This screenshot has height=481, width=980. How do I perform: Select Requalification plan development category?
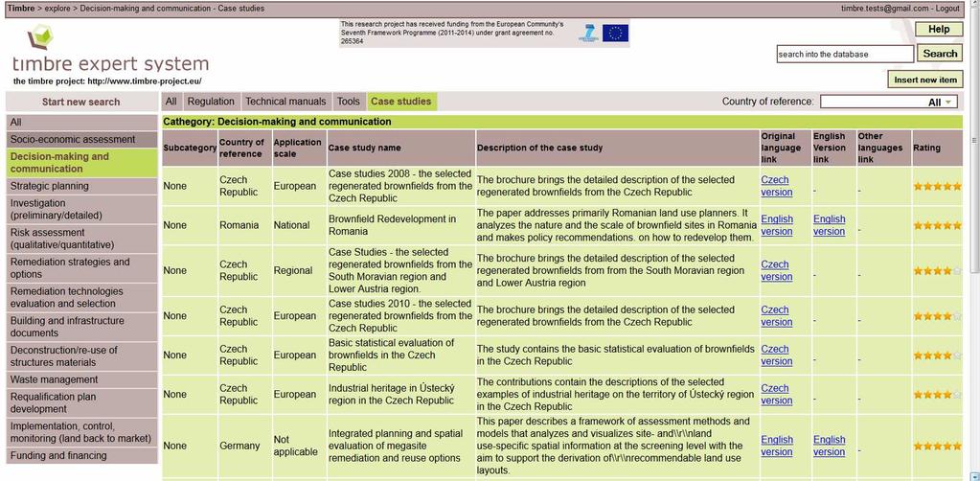pyautogui.click(x=81, y=402)
